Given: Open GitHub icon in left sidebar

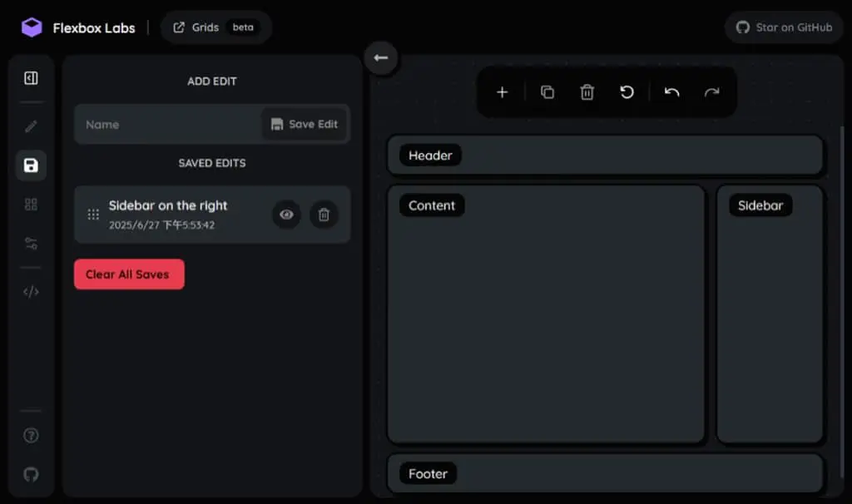Looking at the screenshot, I should tap(31, 475).
